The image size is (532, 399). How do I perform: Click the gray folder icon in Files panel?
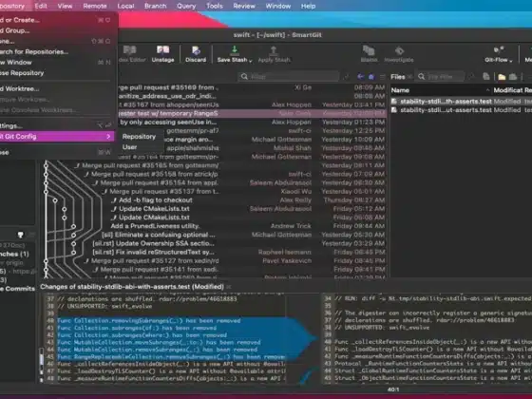[x=513, y=77]
